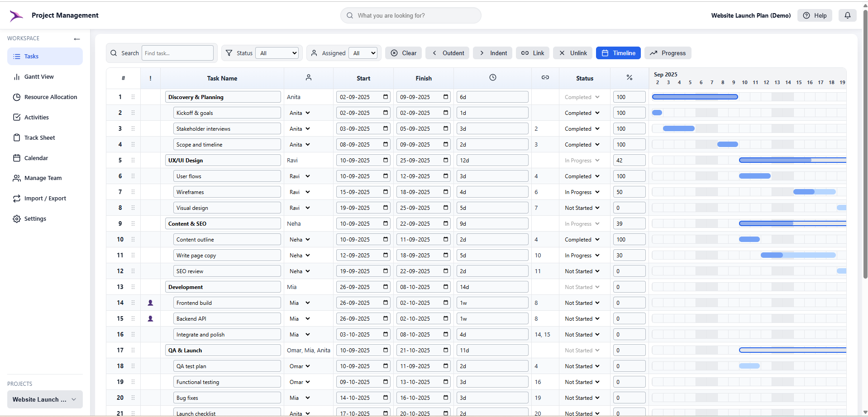Click the Find task search field
This screenshot has height=417, width=868.
point(177,53)
